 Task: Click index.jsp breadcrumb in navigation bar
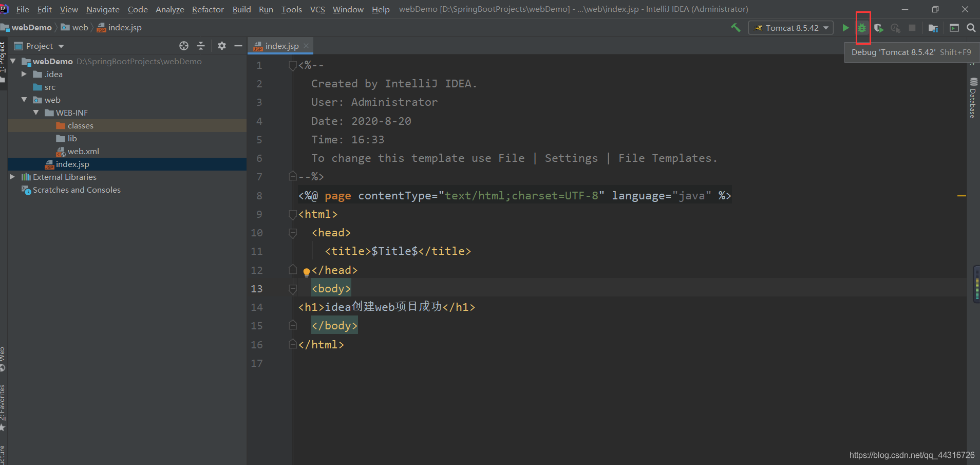coord(124,28)
